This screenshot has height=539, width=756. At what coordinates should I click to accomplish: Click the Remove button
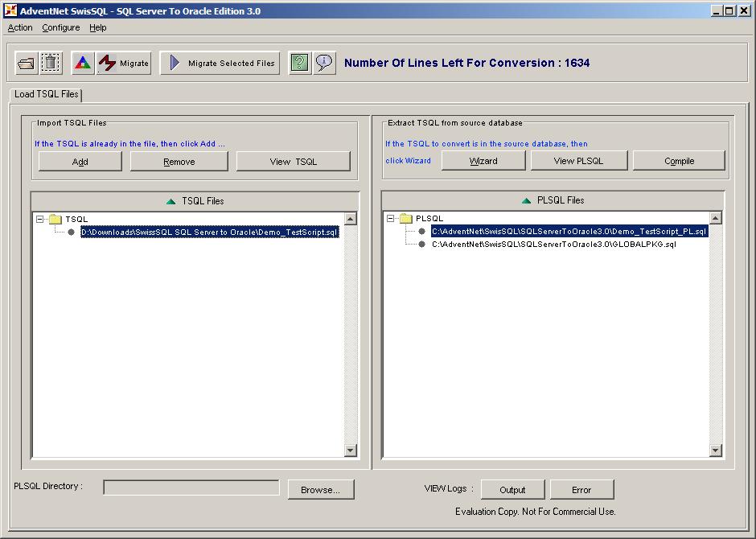click(179, 162)
